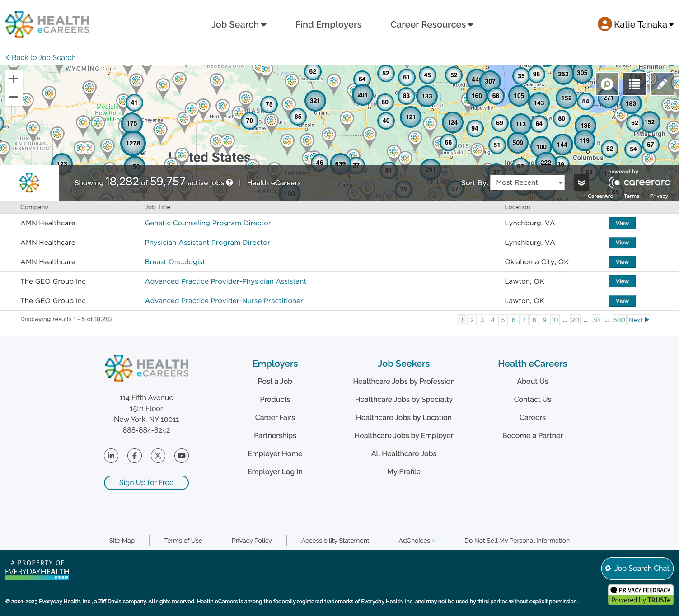Open About Us link
This screenshot has width=679, height=616.
coord(533,382)
